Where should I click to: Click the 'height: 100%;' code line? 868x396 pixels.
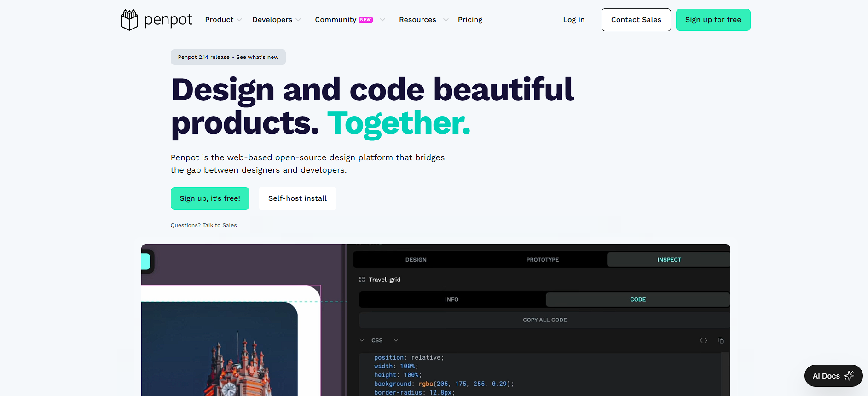[x=398, y=375]
